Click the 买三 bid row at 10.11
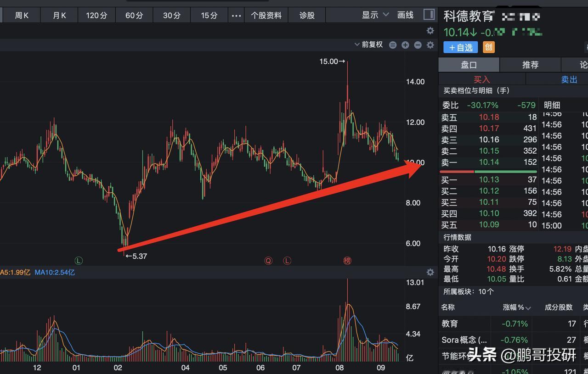The height and width of the screenshot is (374, 588). (x=489, y=202)
